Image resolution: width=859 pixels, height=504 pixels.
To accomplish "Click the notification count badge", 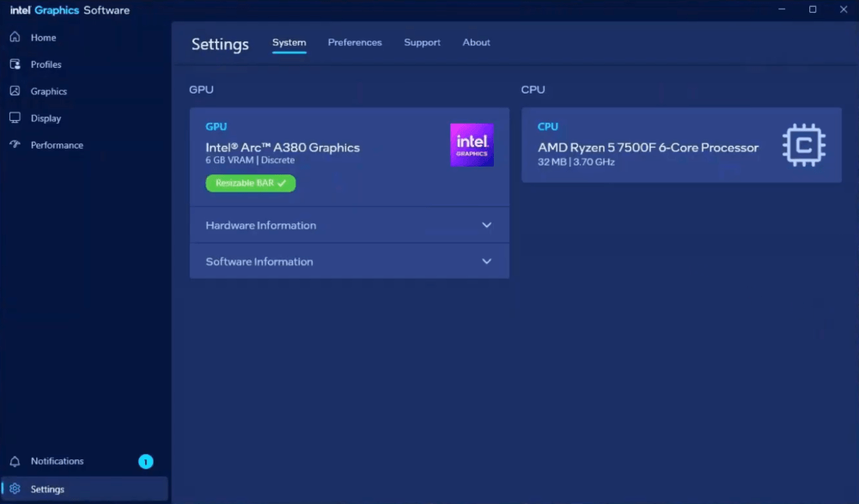I will point(146,462).
